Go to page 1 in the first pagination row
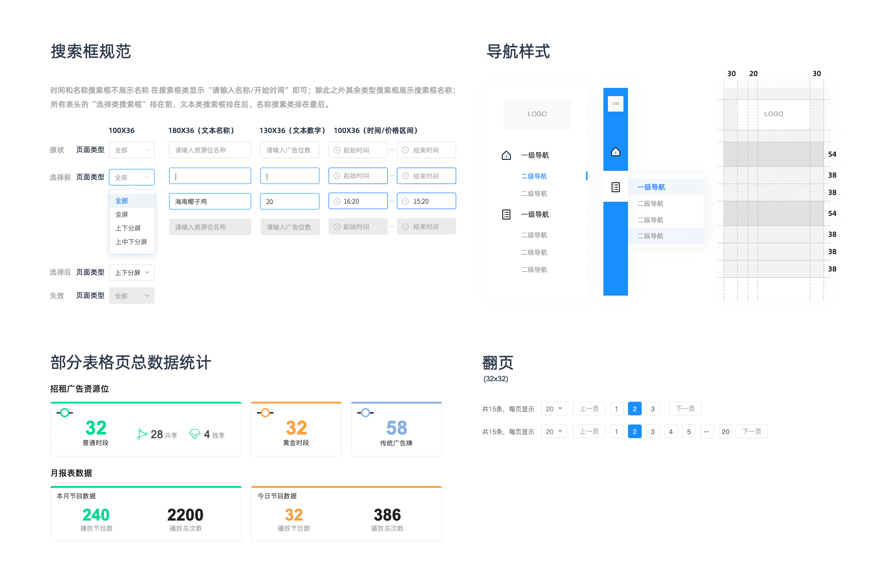This screenshot has width=875, height=588. coord(616,409)
